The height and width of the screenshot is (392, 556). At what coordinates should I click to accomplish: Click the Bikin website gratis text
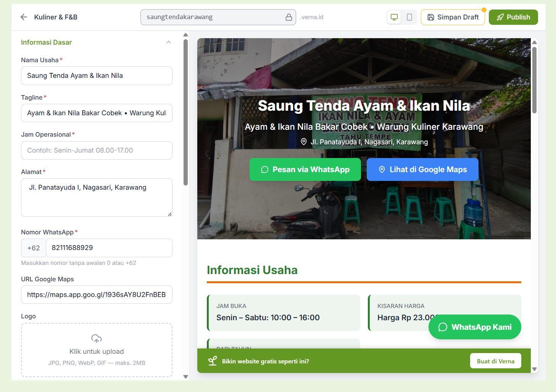pyautogui.click(x=266, y=361)
